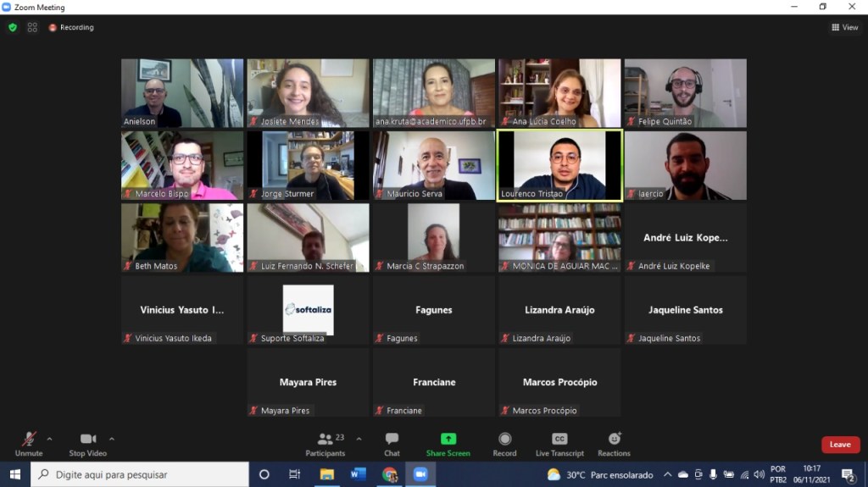This screenshot has height=487, width=868.
Task: Select Lourenco Tristao's video tile
Action: click(559, 166)
